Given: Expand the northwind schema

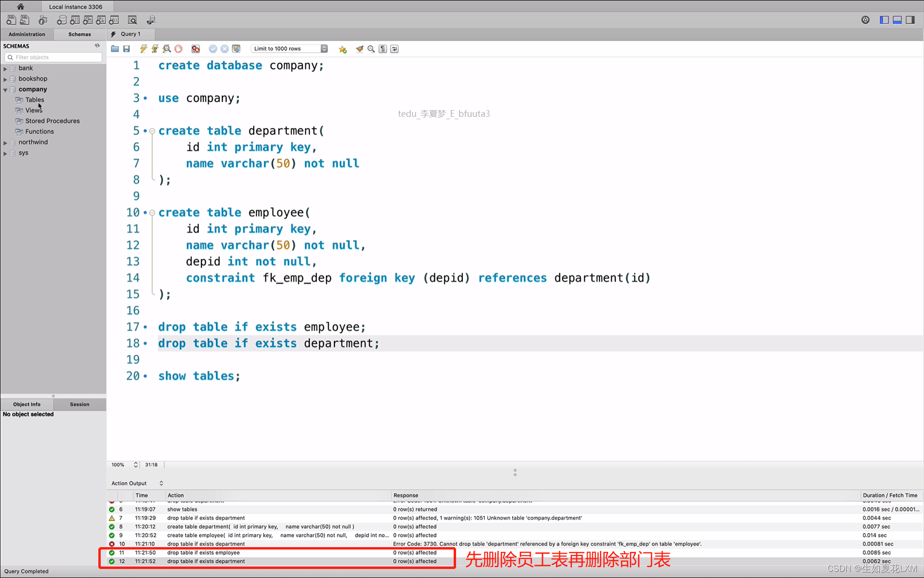Looking at the screenshot, I should click(5, 142).
